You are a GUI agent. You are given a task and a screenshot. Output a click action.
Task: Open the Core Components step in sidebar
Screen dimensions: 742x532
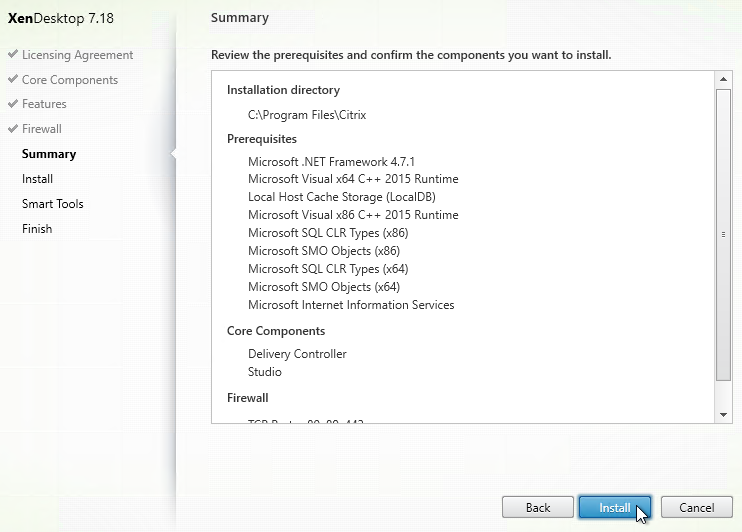tap(70, 80)
